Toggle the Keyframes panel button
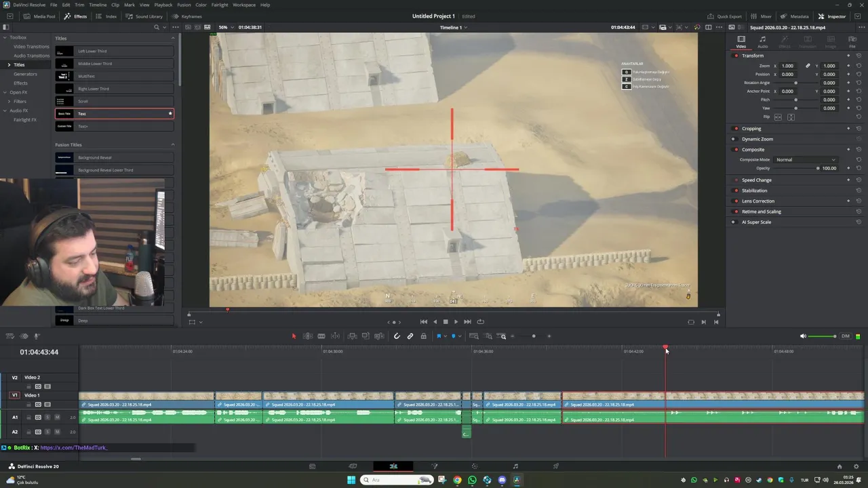This screenshot has width=868, height=488. tap(187, 16)
